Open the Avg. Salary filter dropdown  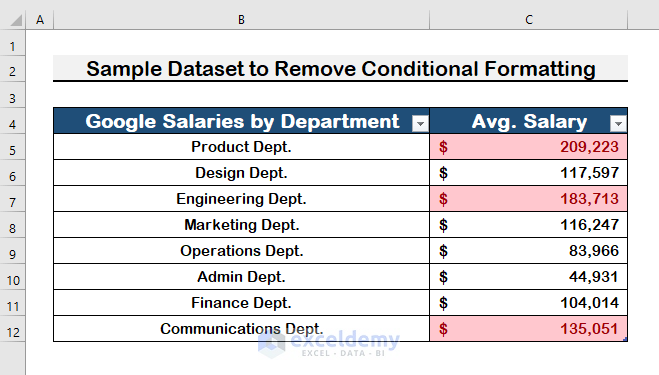(x=618, y=123)
